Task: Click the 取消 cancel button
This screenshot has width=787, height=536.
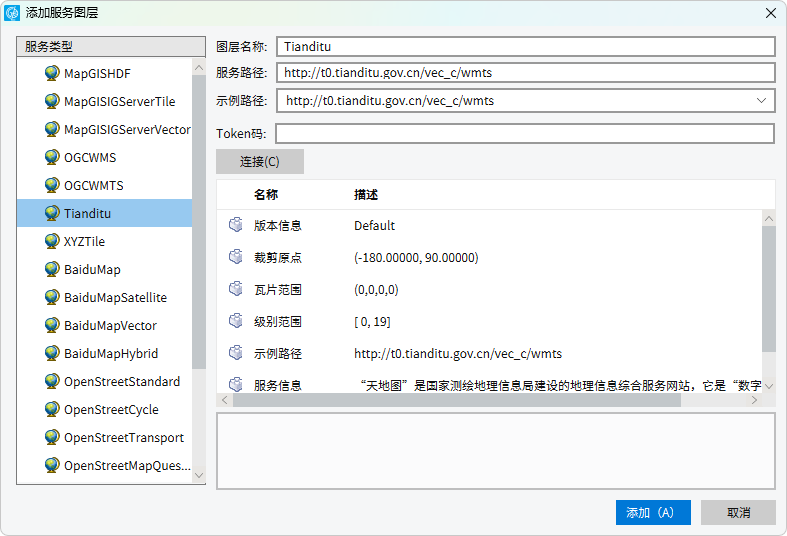Action: tap(738, 512)
